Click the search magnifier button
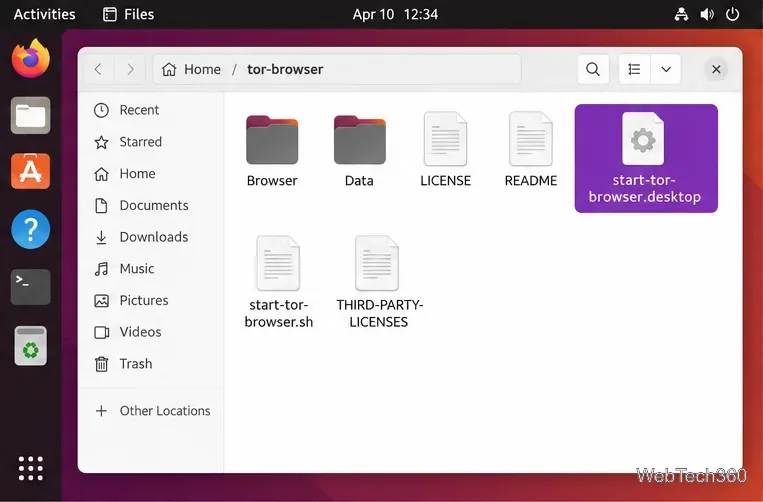 593,70
